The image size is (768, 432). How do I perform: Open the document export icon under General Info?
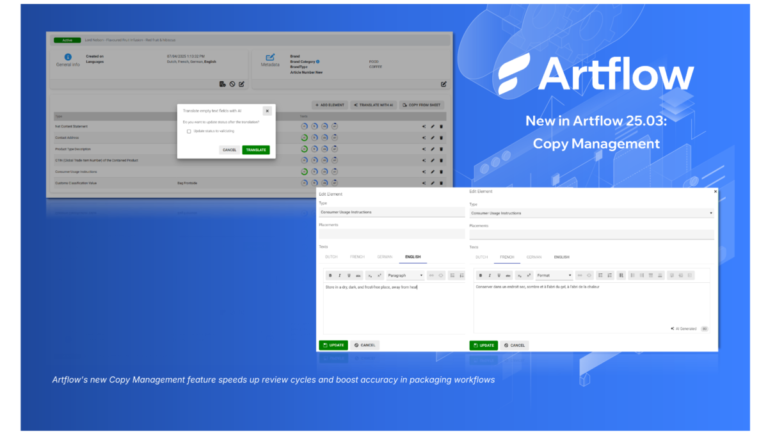(x=222, y=84)
